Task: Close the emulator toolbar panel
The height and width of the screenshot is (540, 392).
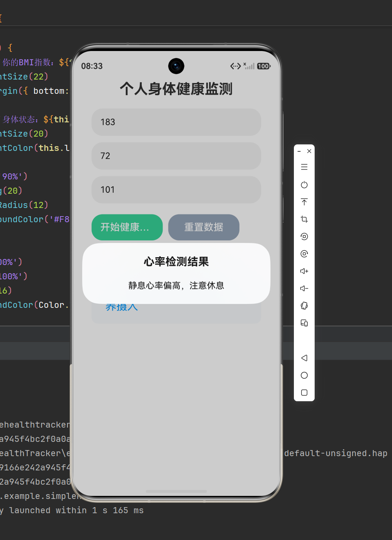Action: (x=309, y=151)
